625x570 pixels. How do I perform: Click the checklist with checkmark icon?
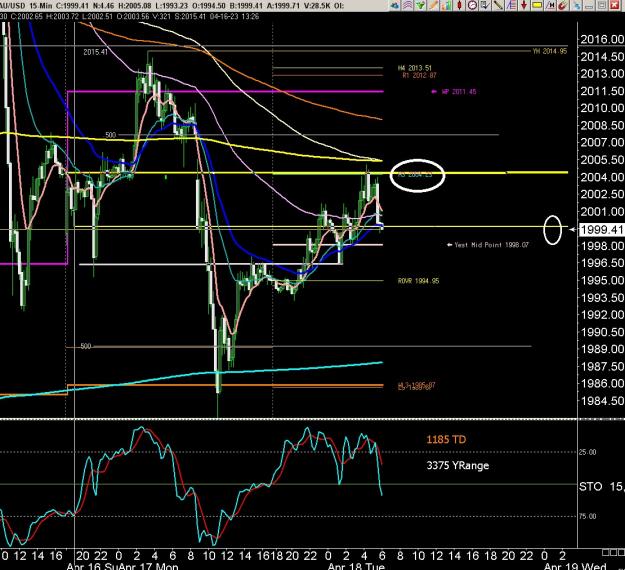[485, 6]
